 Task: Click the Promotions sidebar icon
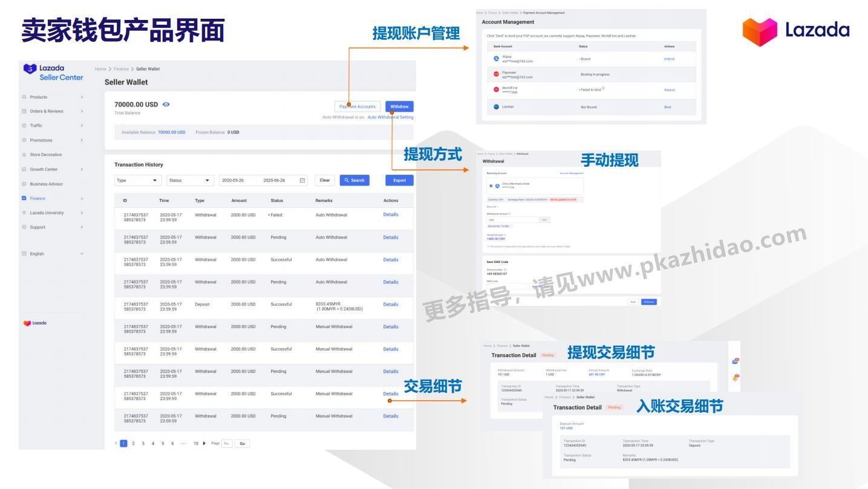24,140
